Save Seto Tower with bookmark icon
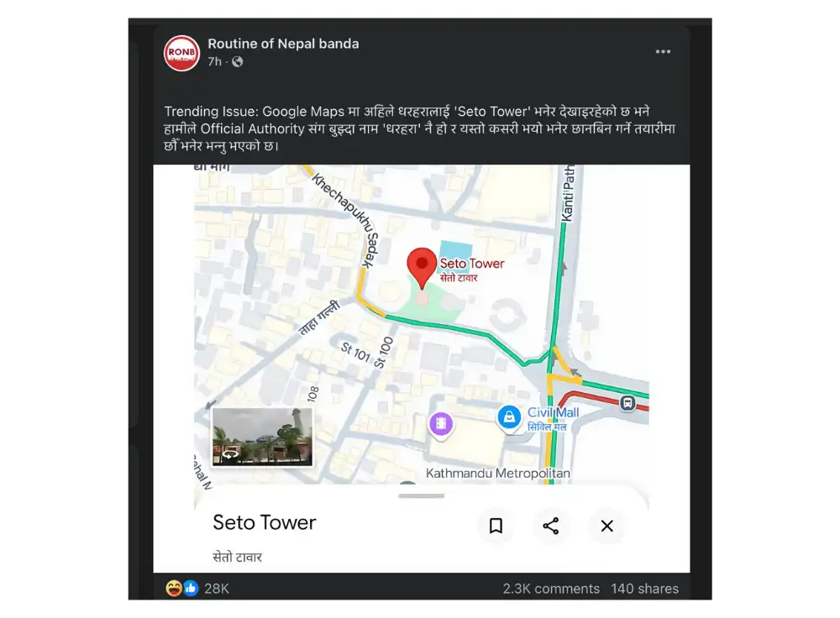 (496, 526)
